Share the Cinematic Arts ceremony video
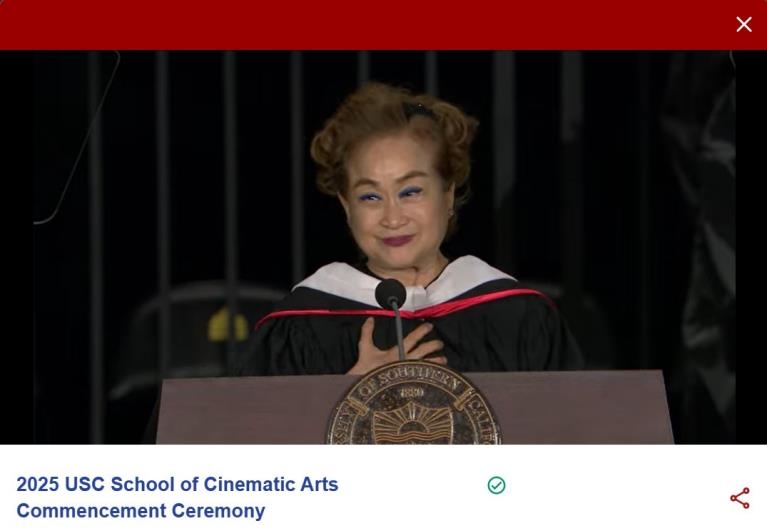 click(x=739, y=498)
